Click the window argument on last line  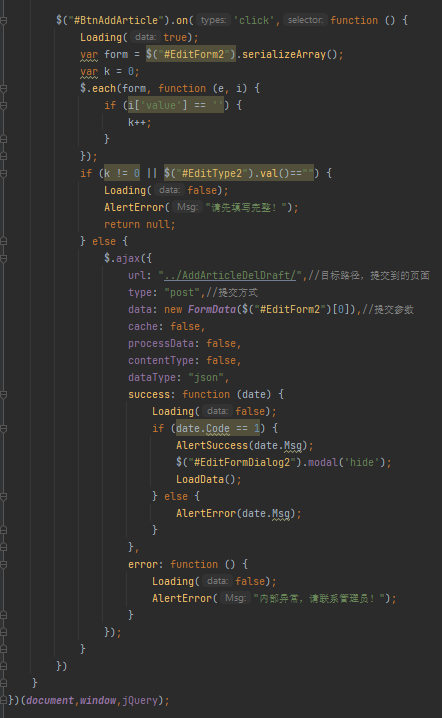98,700
